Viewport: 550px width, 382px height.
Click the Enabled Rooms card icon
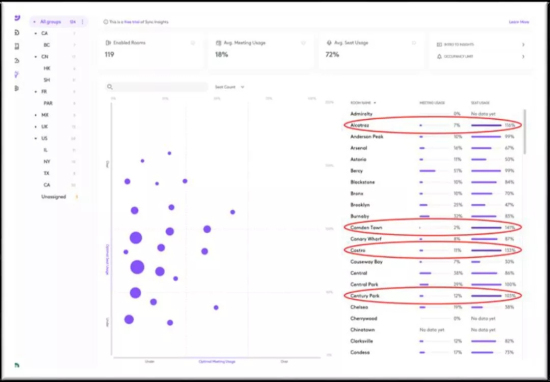[108, 43]
